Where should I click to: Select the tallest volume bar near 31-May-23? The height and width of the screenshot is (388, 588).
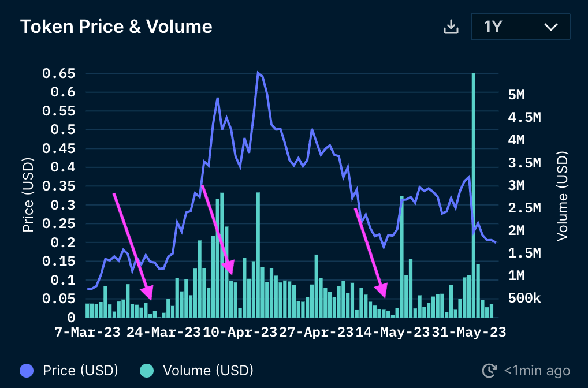(474, 195)
